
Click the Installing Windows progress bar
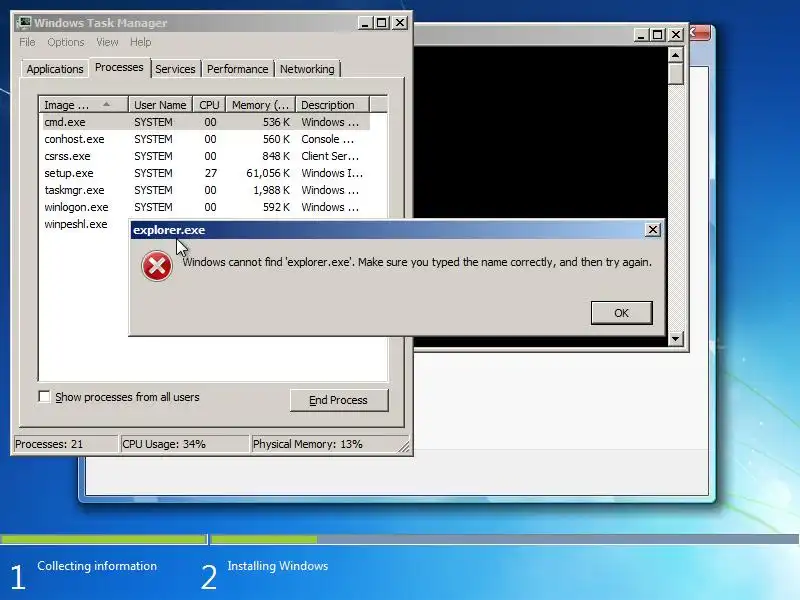[x=505, y=539]
